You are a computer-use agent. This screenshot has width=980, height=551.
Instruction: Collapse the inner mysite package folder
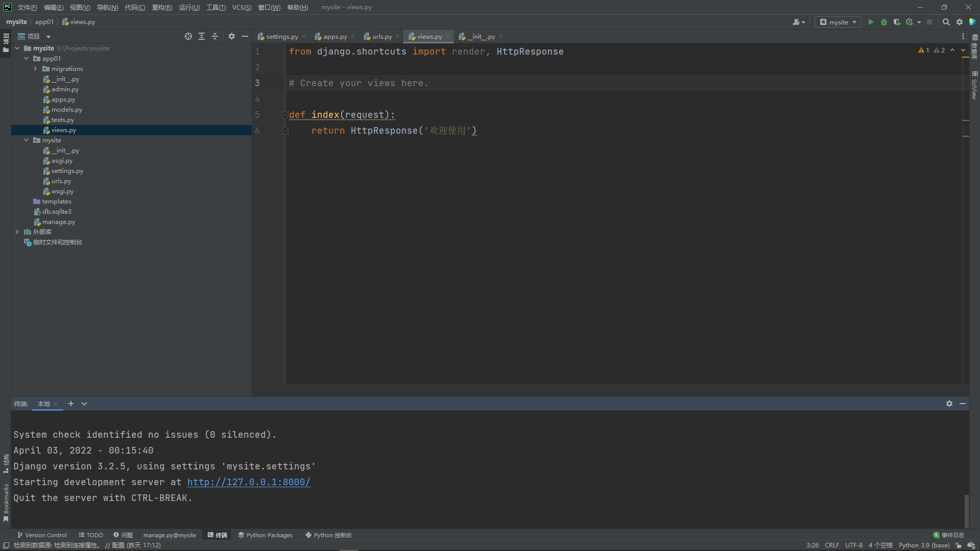click(26, 140)
